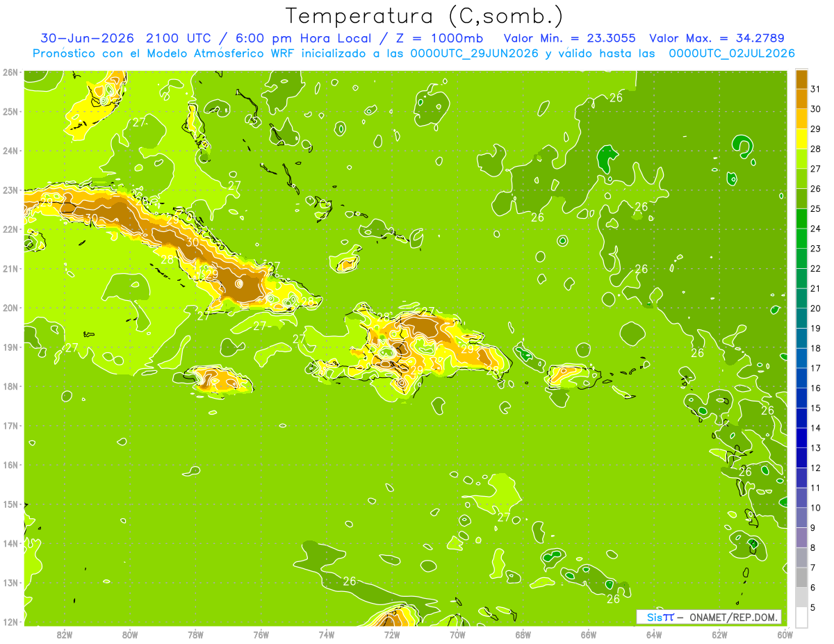The height and width of the screenshot is (644, 834).
Task: Click the title "Temperatura (C,somb.)"
Action: pos(425,16)
